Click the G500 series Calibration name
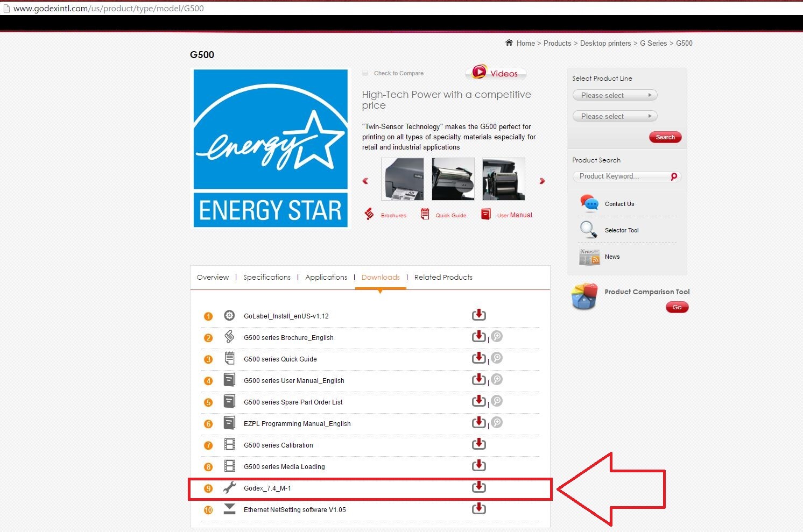 tap(278, 445)
